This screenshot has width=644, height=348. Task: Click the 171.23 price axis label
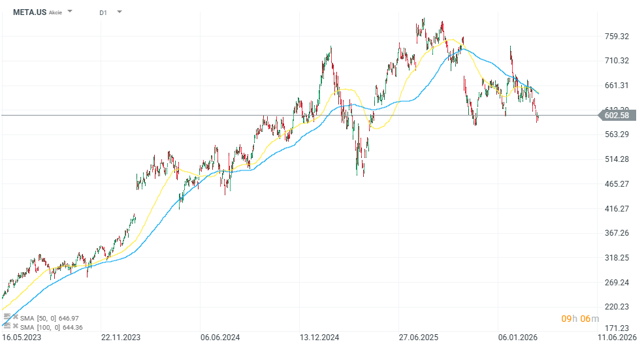tap(617, 328)
